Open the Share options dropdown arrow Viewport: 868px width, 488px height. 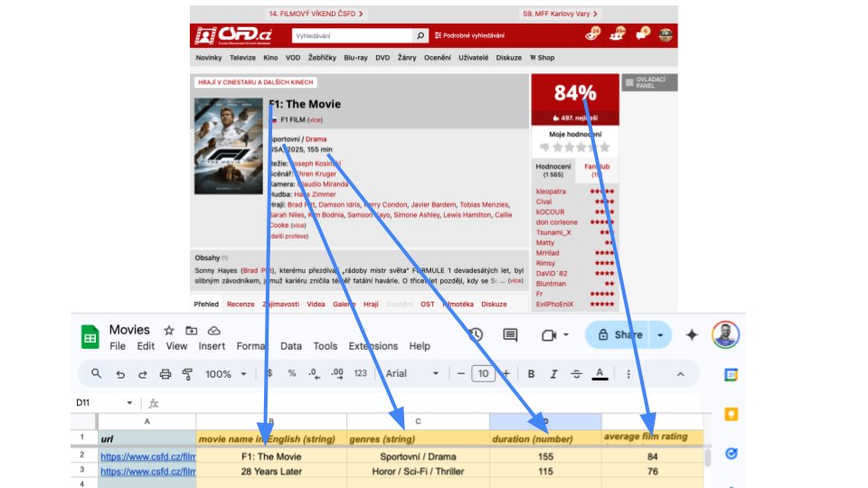tap(660, 334)
